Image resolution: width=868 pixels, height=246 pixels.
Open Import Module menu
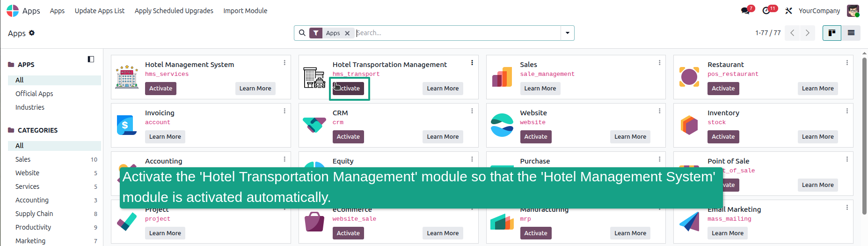click(x=245, y=11)
